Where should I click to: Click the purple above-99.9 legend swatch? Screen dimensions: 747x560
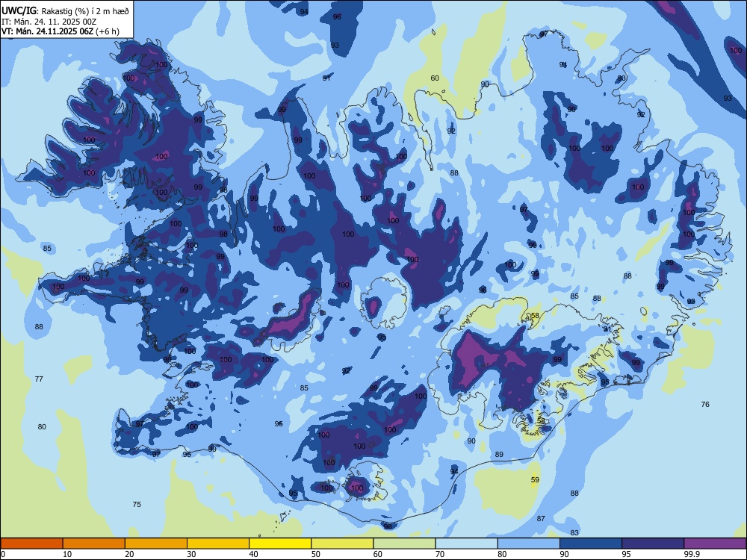click(x=715, y=544)
